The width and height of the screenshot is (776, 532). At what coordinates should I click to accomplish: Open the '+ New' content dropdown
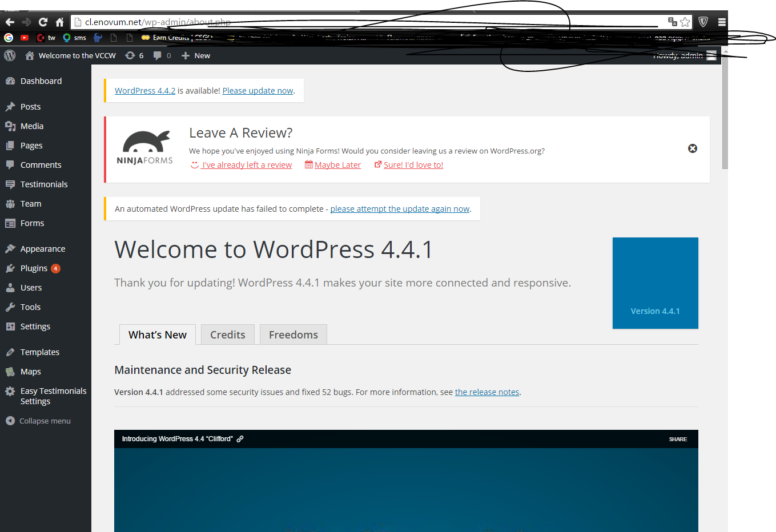point(196,55)
